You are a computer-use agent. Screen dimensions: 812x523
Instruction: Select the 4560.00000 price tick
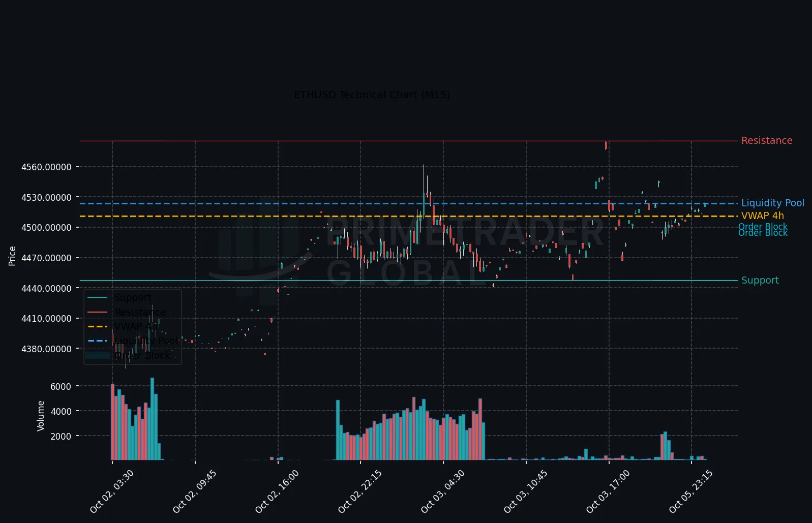46,167
